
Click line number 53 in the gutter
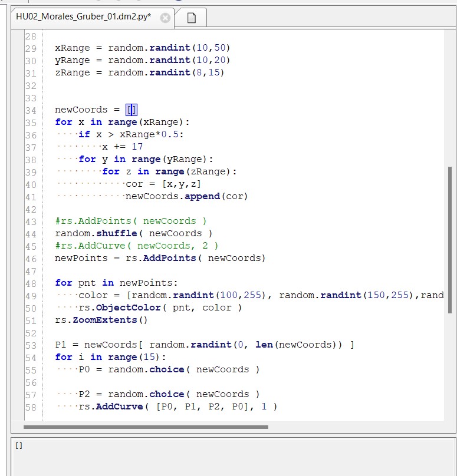31,345
